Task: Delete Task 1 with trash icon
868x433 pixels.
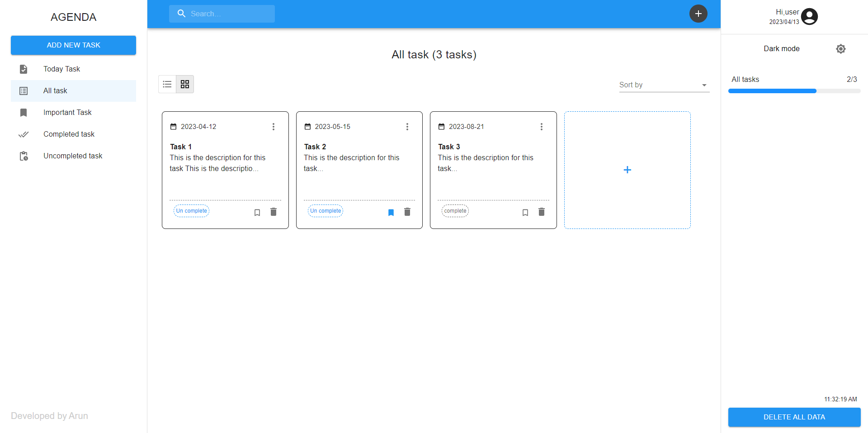Action: tap(274, 212)
